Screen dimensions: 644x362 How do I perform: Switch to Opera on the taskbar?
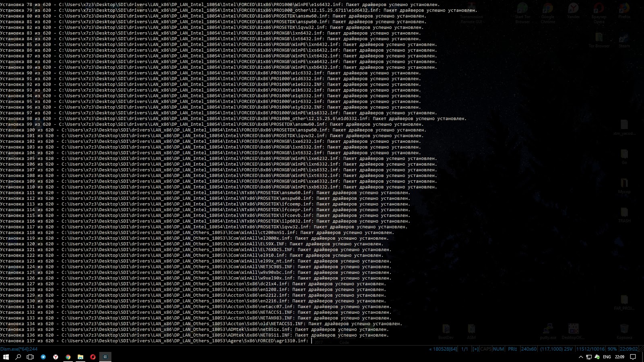93,357
